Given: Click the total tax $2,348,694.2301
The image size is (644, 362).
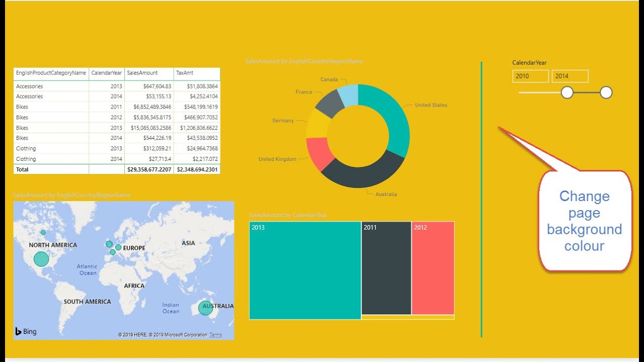Looking at the screenshot, I should point(197,169).
